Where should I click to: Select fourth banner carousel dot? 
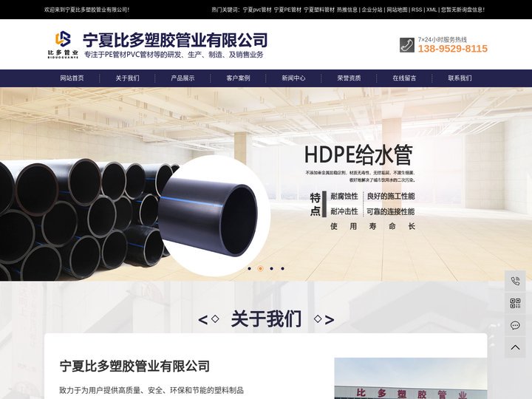click(x=282, y=268)
